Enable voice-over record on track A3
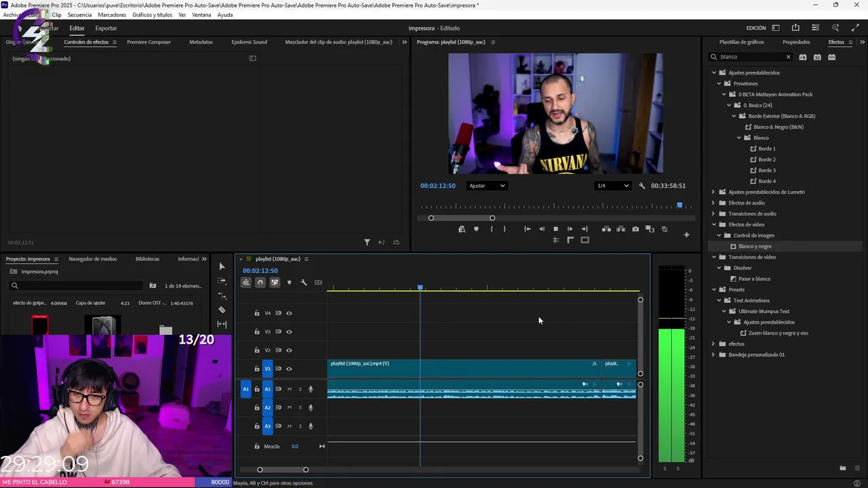Image resolution: width=868 pixels, height=488 pixels. coord(311,426)
